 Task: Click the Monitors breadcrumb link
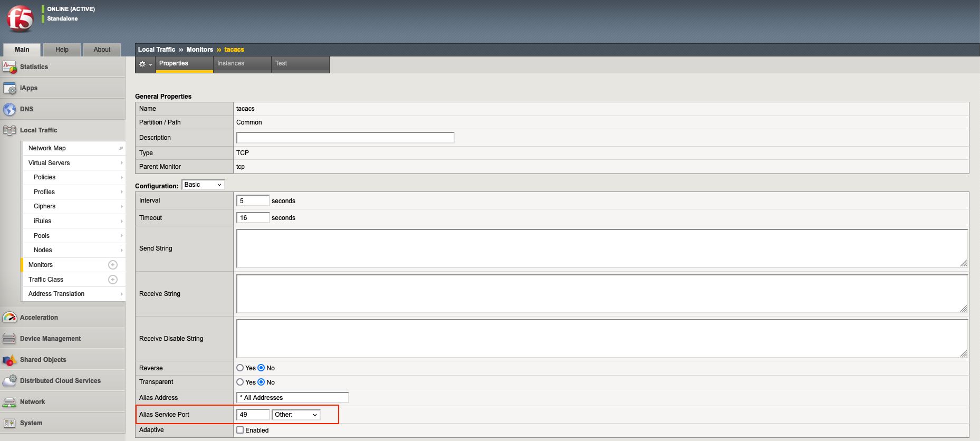tap(199, 50)
